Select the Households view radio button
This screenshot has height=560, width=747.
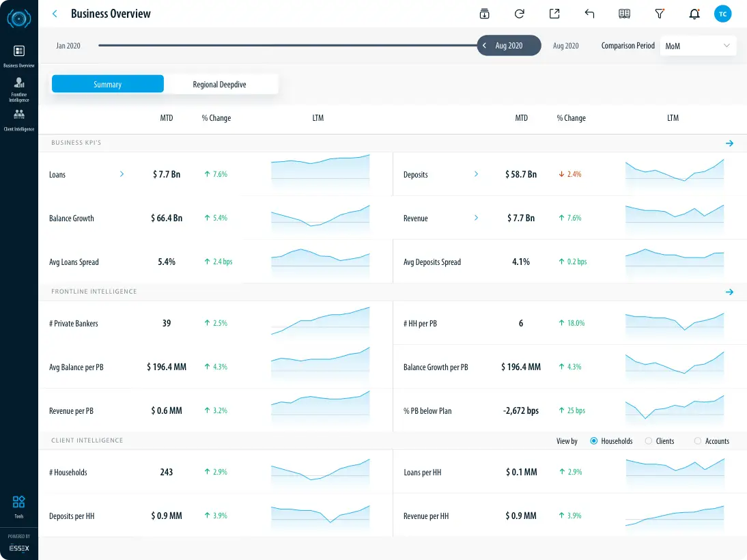click(x=593, y=441)
